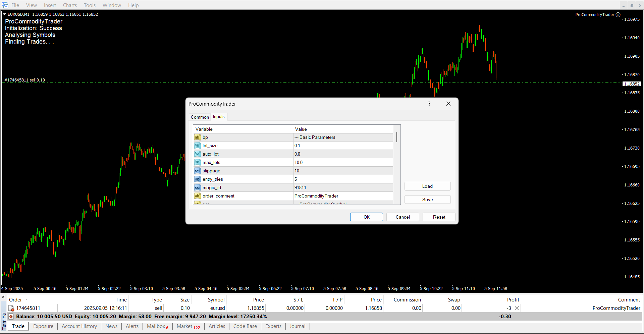Click the help question mark in dialog title
Screen dimensions: 644x334
click(429, 104)
